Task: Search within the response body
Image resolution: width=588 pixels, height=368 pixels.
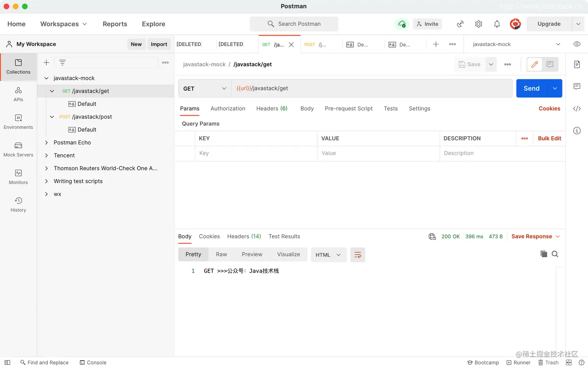Action: click(x=555, y=254)
